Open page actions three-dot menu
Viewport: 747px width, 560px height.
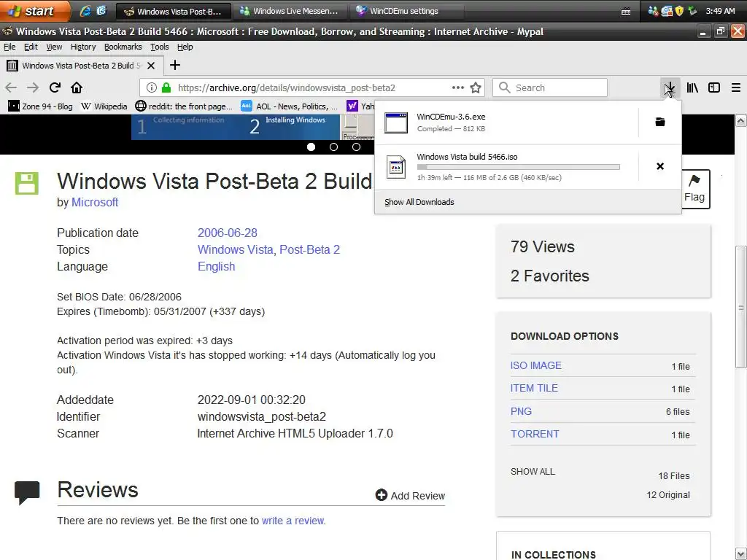tap(458, 87)
